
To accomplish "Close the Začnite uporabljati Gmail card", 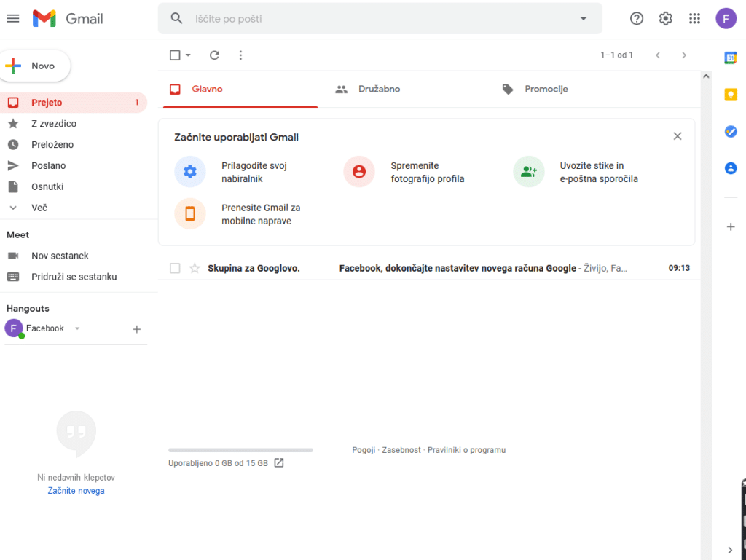I will pyautogui.click(x=678, y=136).
